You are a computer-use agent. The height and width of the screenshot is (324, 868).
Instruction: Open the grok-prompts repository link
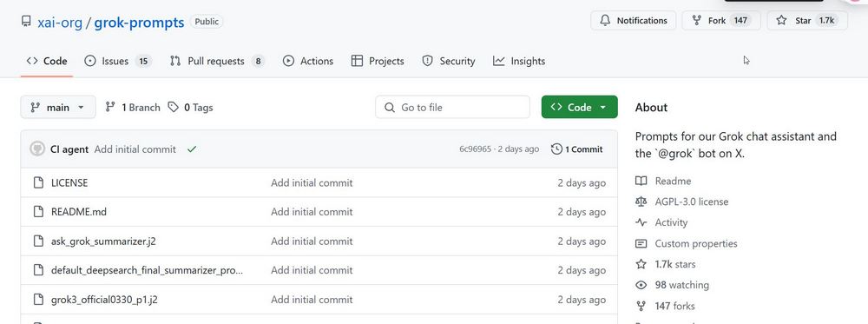[139, 23]
